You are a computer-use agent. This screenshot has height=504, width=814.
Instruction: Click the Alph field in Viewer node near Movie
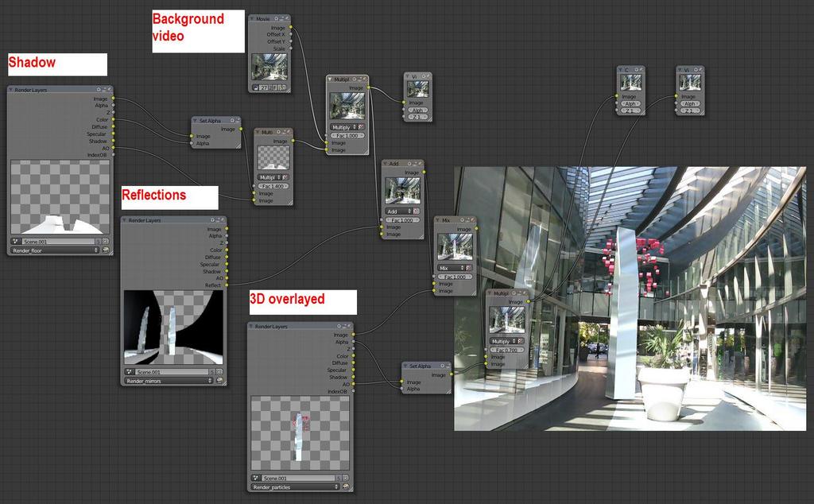coord(418,110)
